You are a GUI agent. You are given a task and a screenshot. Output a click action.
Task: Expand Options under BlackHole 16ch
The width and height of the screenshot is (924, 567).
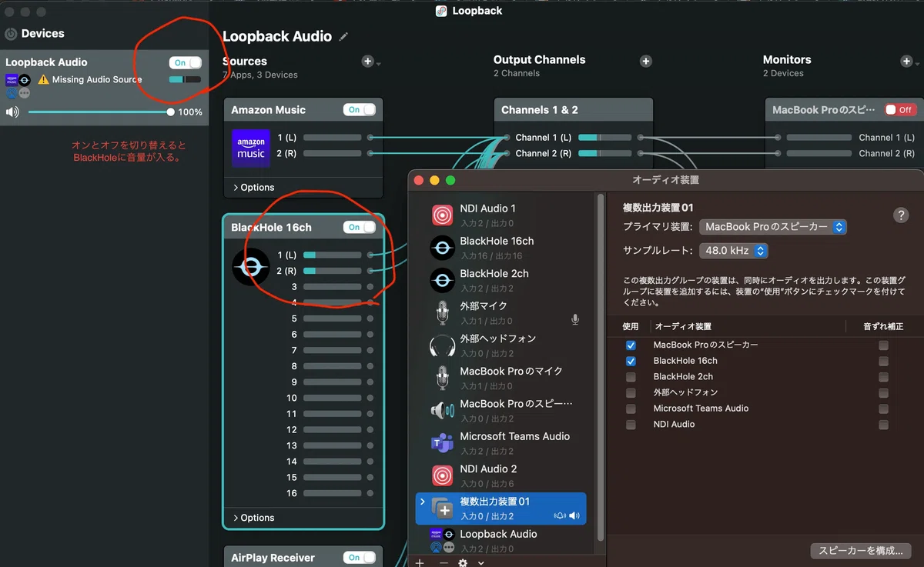253,518
